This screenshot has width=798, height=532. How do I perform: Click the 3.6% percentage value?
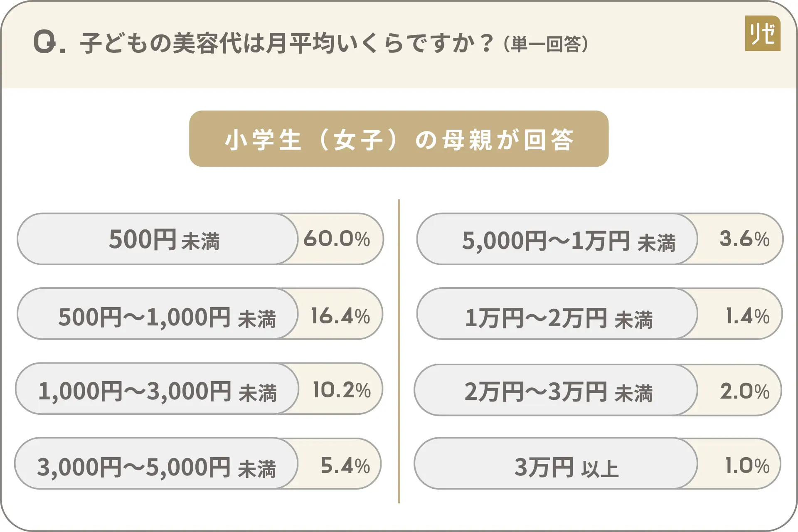(x=744, y=239)
